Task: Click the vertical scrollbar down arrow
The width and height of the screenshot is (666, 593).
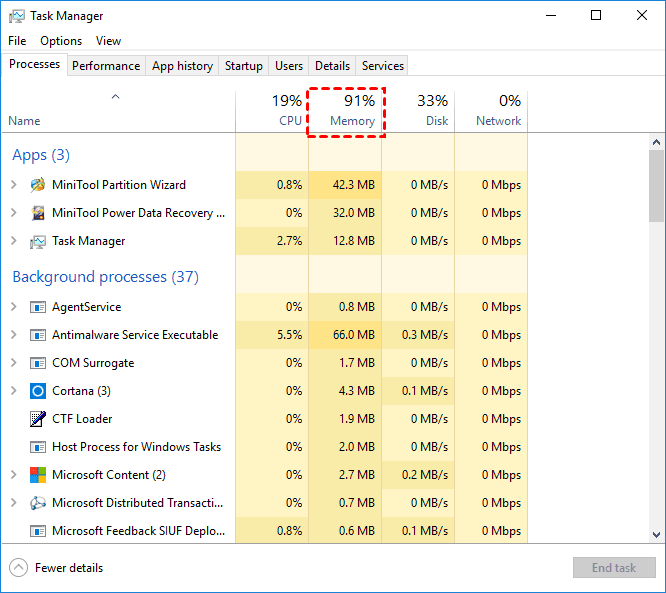Action: [657, 535]
